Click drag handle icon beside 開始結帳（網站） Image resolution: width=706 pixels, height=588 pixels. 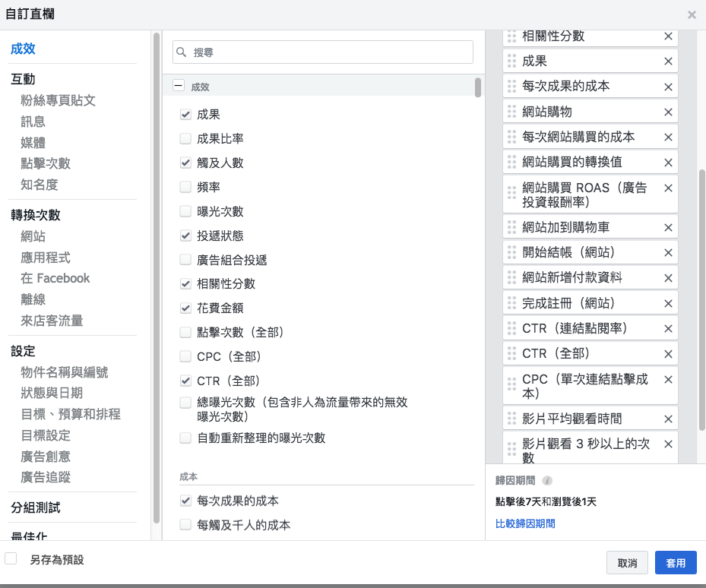click(511, 252)
